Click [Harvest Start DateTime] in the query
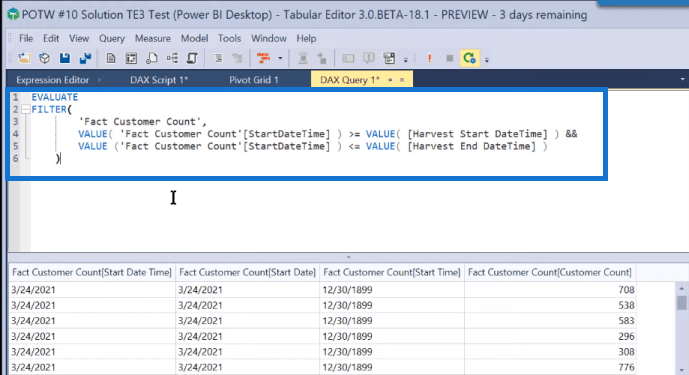The height and width of the screenshot is (375, 689). (477, 134)
